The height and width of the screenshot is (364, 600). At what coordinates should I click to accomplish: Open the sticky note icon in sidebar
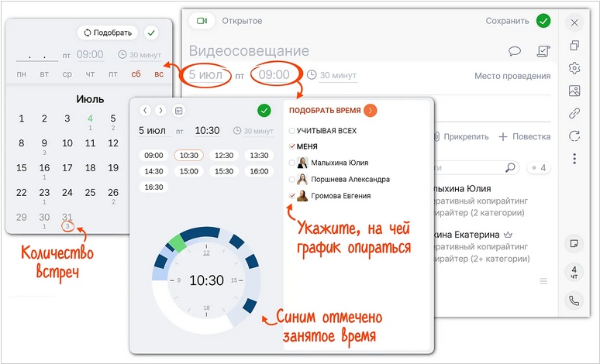(574, 243)
